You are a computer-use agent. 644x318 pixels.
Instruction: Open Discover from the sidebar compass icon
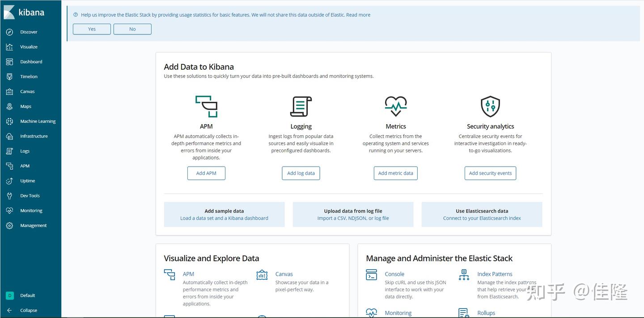click(9, 32)
